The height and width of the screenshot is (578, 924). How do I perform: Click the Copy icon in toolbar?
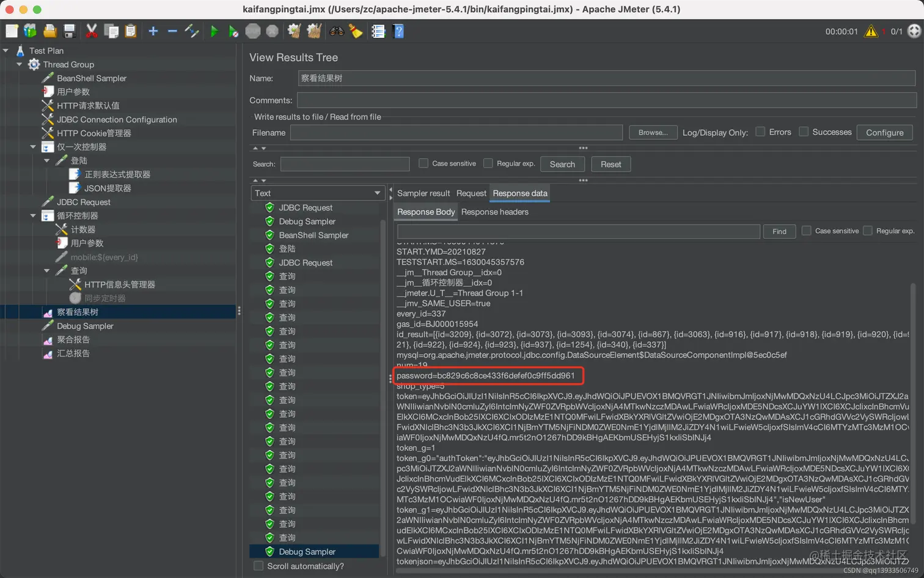point(111,31)
